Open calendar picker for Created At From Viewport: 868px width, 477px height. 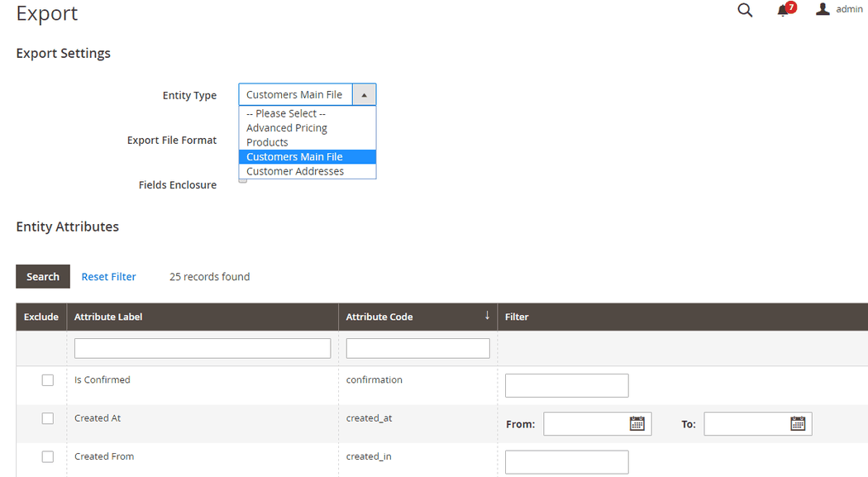(637, 424)
